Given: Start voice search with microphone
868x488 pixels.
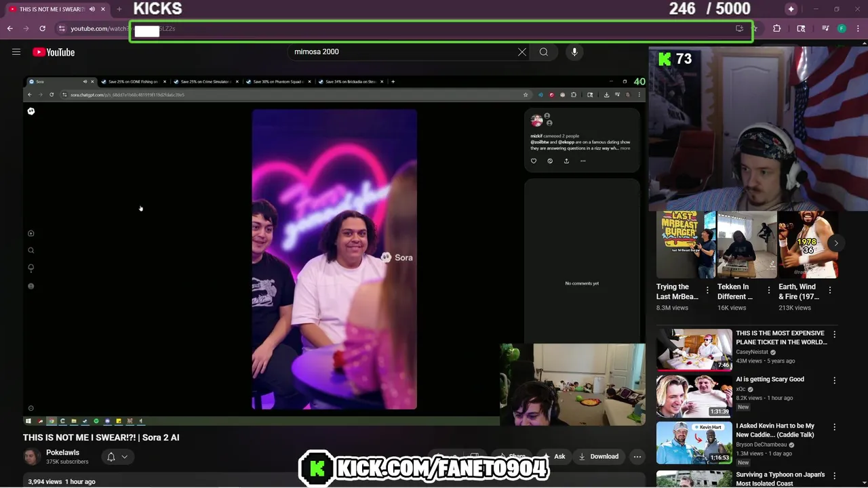Looking at the screenshot, I should (x=574, y=52).
